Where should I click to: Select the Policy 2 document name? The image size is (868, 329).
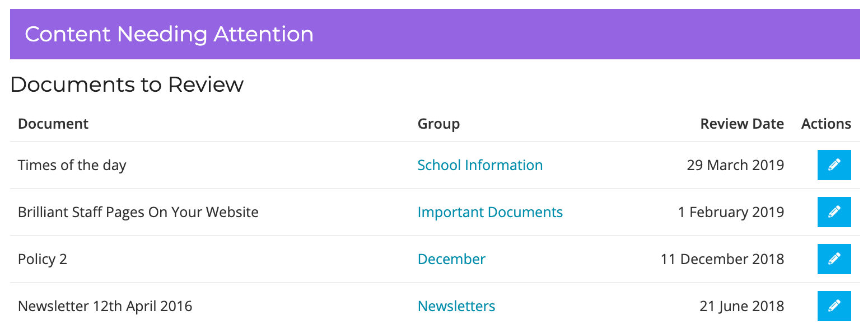(43, 260)
